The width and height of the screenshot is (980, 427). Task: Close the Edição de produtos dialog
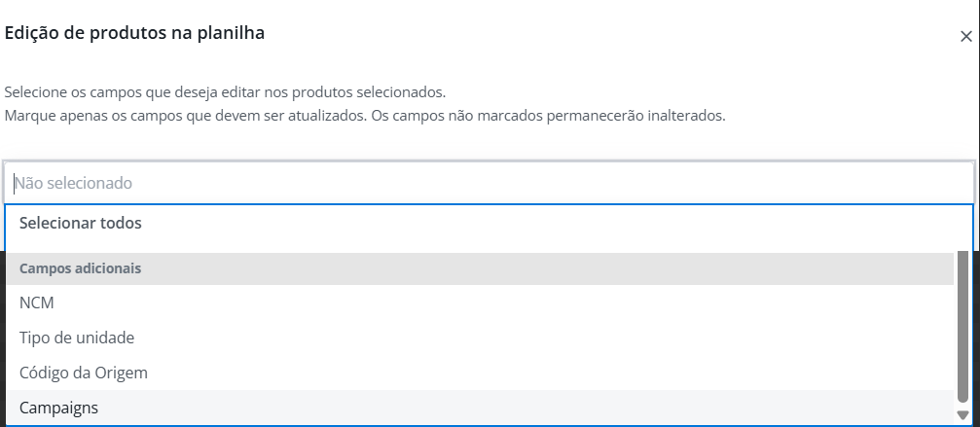(x=965, y=36)
